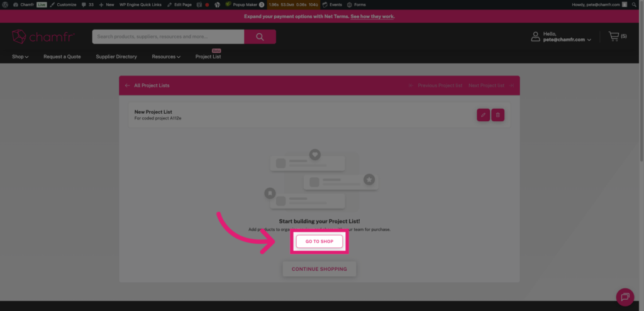The height and width of the screenshot is (311, 644).
Task: Click the Chamfr logo
Action: [43, 36]
